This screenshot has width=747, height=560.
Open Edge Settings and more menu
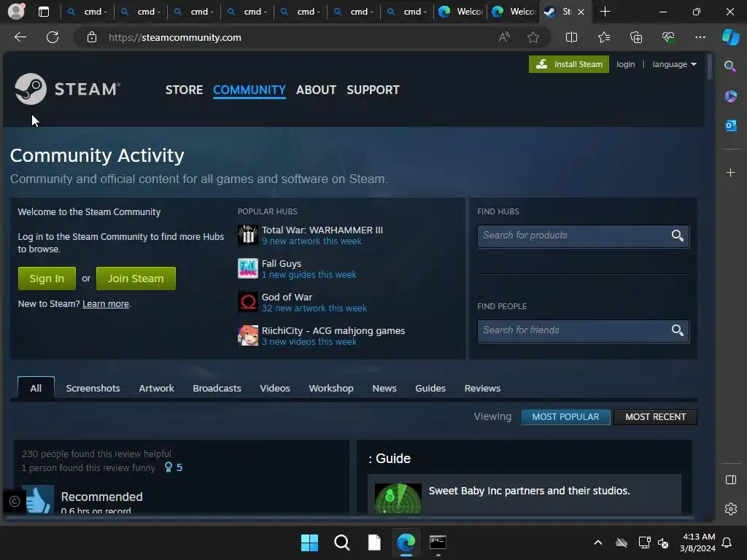700,37
